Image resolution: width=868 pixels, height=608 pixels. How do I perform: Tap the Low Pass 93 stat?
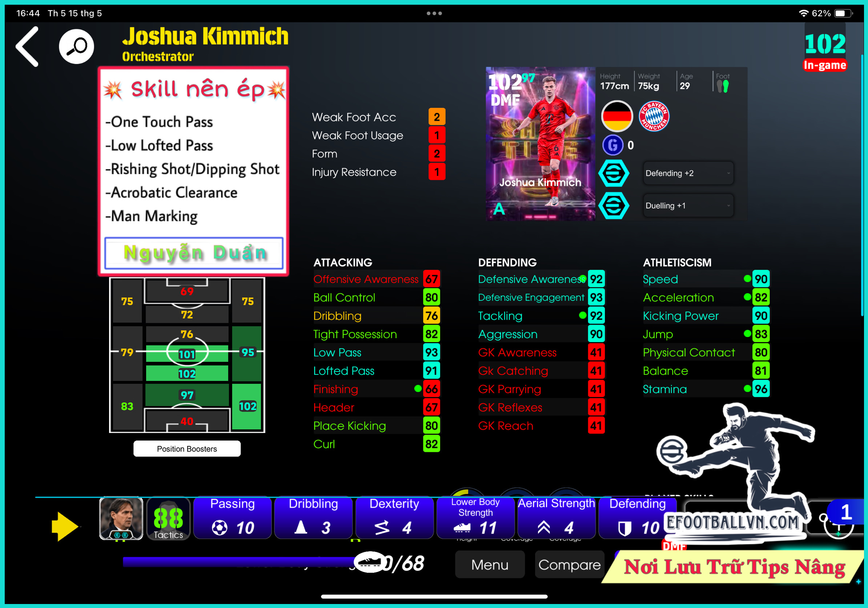pyautogui.click(x=376, y=352)
